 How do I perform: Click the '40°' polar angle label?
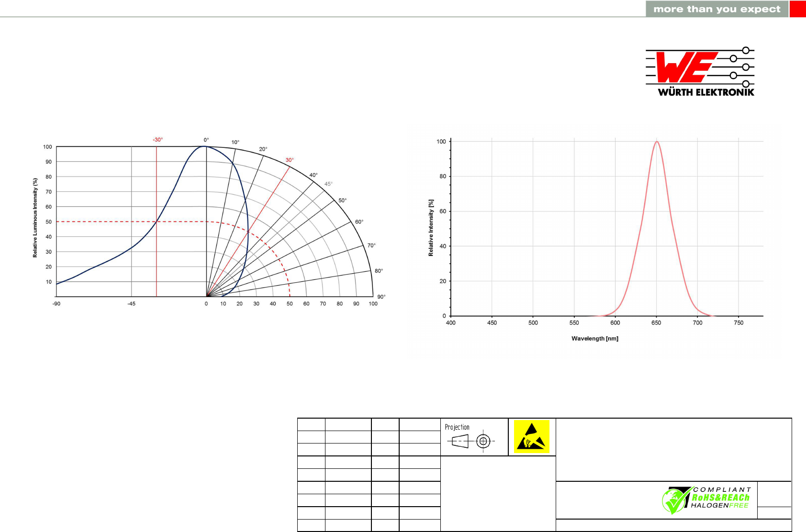(313, 175)
